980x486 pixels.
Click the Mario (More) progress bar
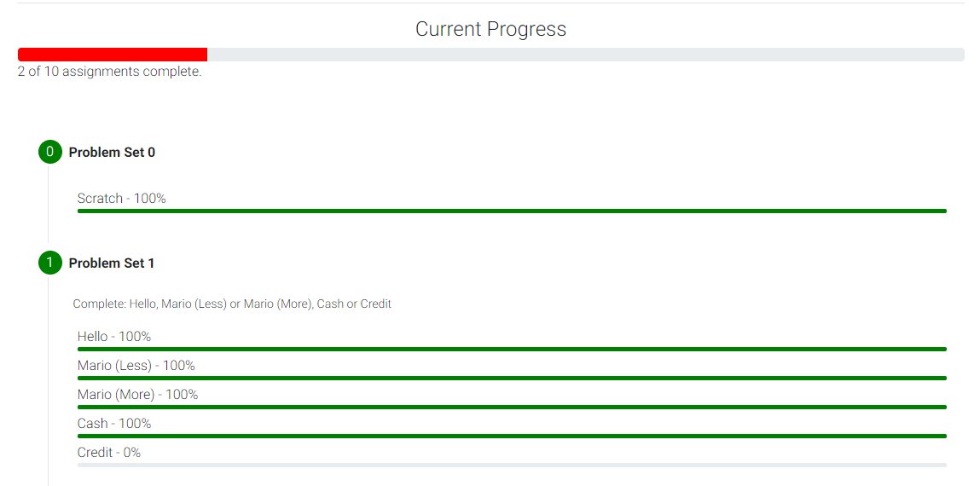pos(512,407)
